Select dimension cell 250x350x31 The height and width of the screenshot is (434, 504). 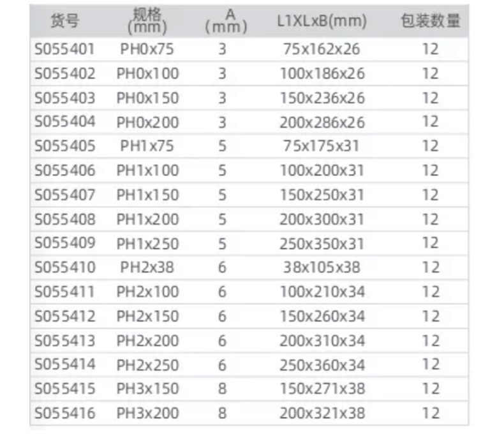click(322, 243)
